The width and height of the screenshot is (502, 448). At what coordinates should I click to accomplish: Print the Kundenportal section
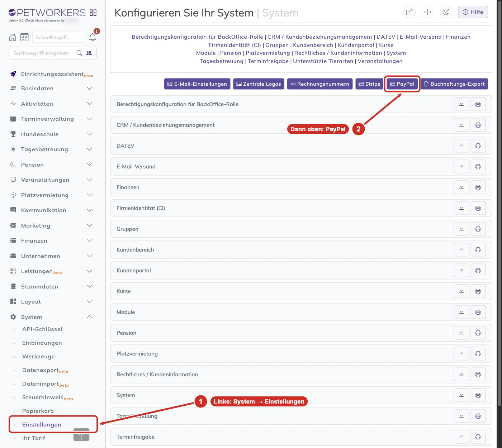coord(478,271)
